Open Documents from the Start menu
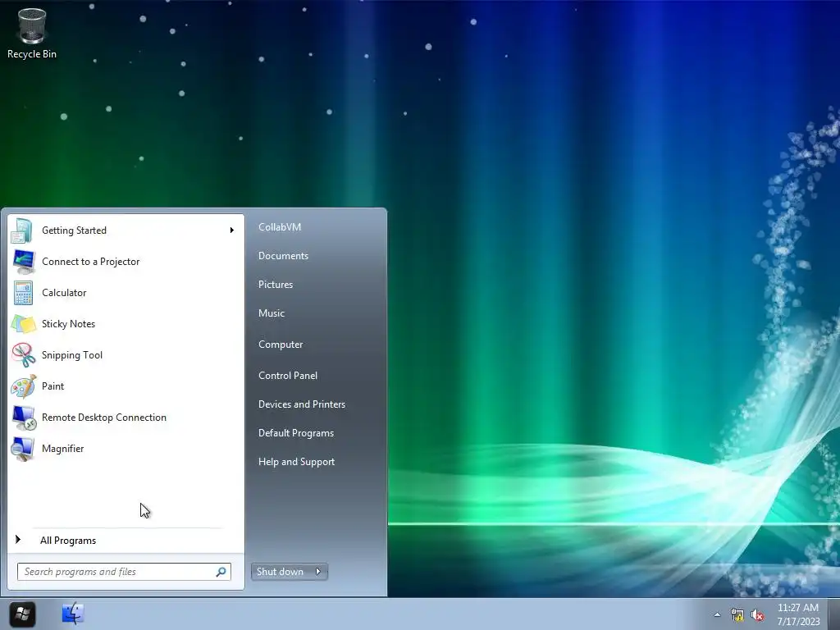Image resolution: width=840 pixels, height=630 pixels. pyautogui.click(x=283, y=256)
